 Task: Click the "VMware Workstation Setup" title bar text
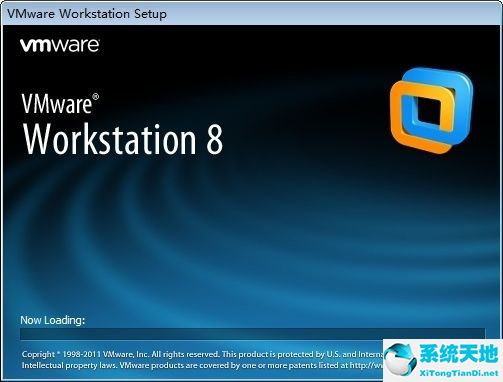[x=87, y=14]
